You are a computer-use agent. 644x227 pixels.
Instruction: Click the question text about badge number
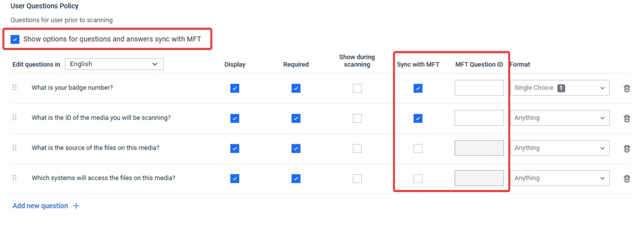[x=72, y=88]
